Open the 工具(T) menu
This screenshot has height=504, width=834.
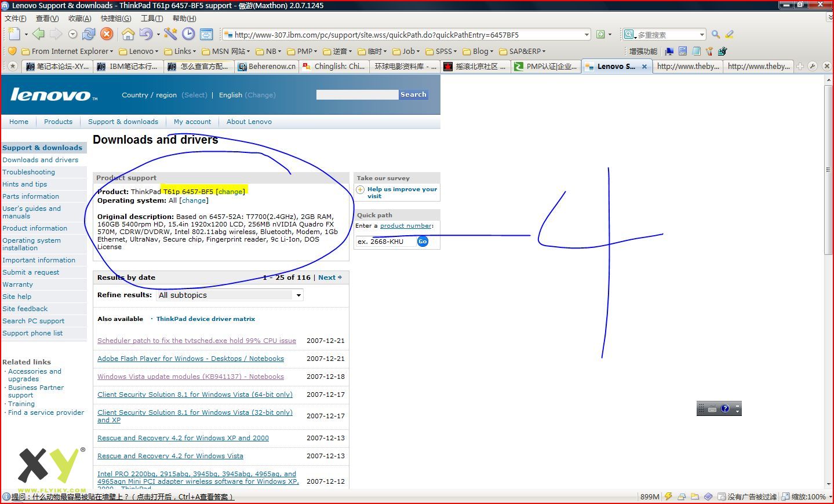pos(152,18)
